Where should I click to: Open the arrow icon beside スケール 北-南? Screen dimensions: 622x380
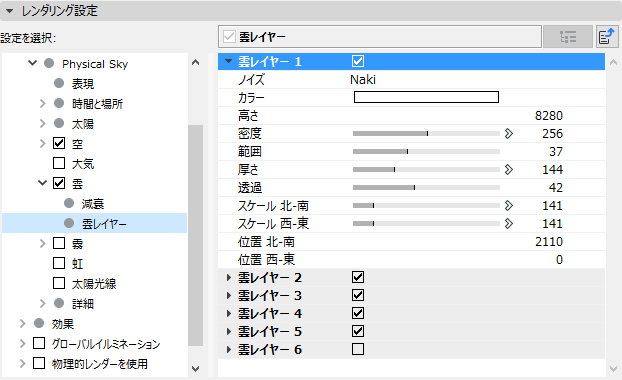point(509,205)
